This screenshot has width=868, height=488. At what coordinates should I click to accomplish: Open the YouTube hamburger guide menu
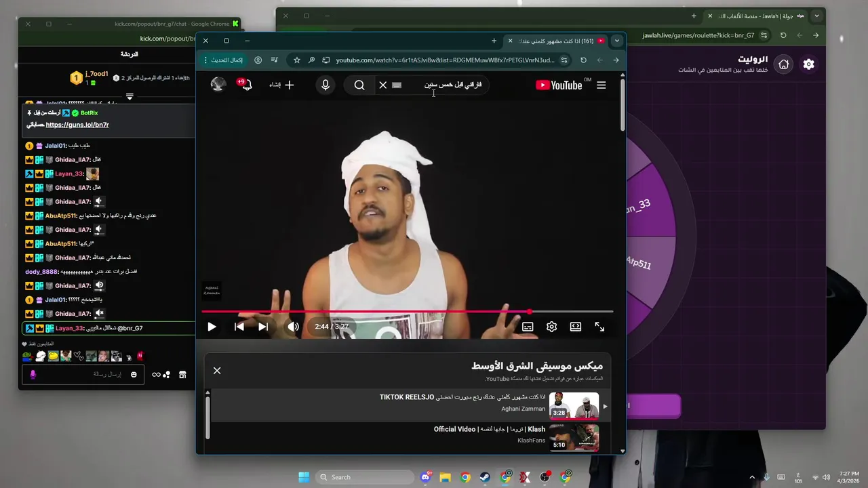tap(601, 85)
